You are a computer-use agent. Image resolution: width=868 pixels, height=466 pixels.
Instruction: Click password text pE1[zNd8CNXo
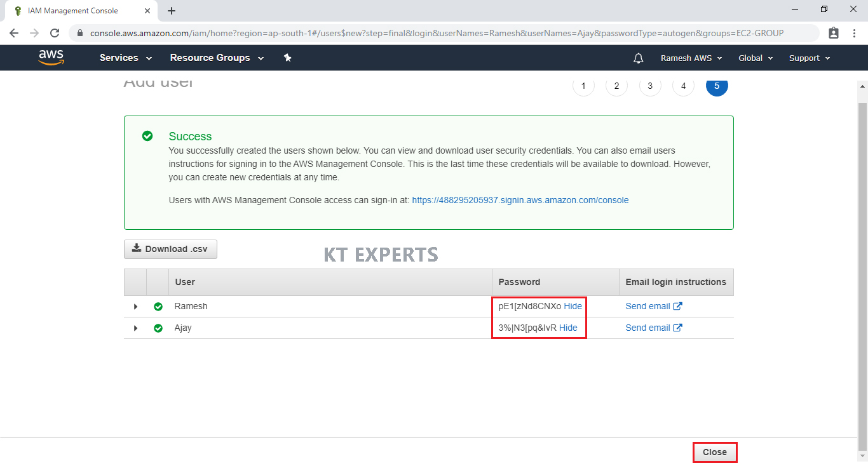click(x=530, y=306)
